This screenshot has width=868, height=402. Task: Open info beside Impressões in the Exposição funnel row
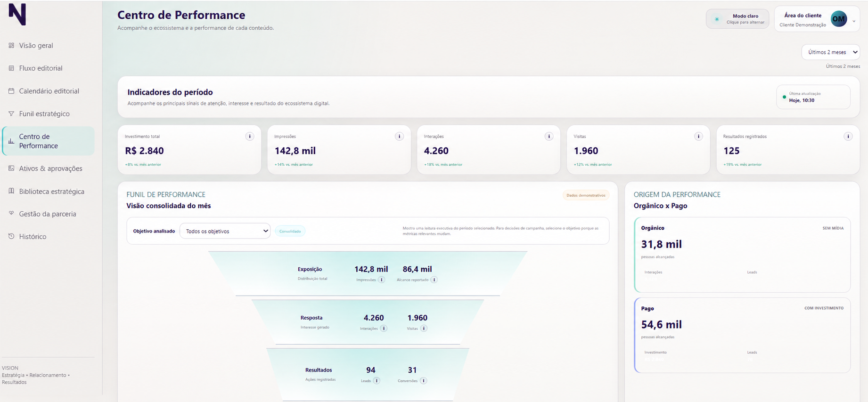[x=382, y=280]
